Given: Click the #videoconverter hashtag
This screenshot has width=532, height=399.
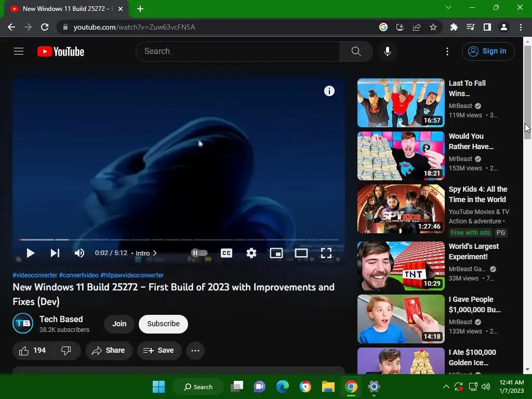Looking at the screenshot, I should point(35,275).
